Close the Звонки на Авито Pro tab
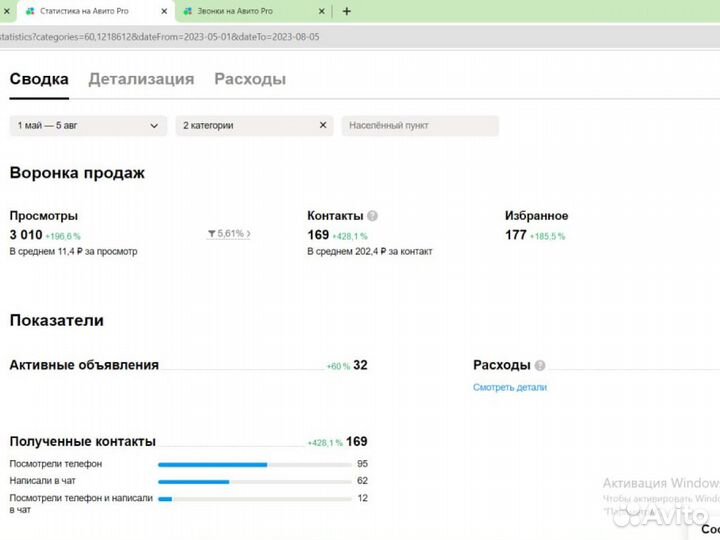Screen dimensions: 720x540 tap(322, 11)
